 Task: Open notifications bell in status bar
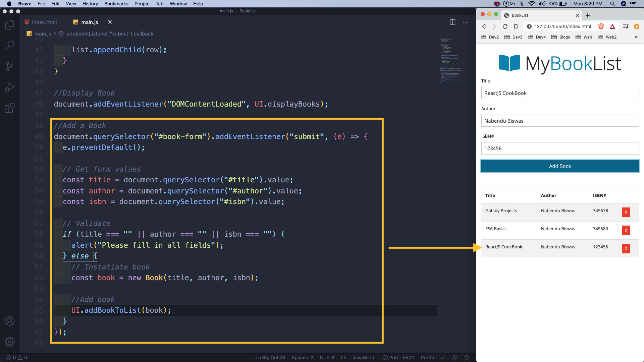coord(467,358)
